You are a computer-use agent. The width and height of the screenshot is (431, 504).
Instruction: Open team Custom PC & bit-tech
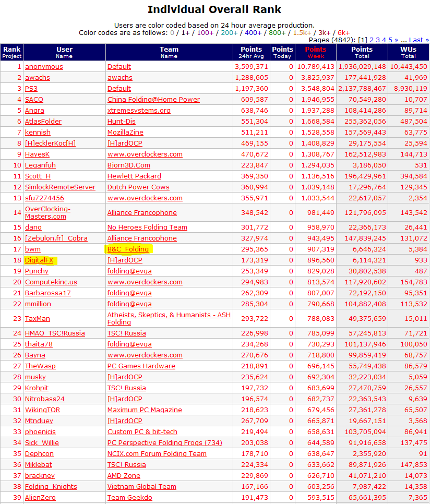coord(142,431)
